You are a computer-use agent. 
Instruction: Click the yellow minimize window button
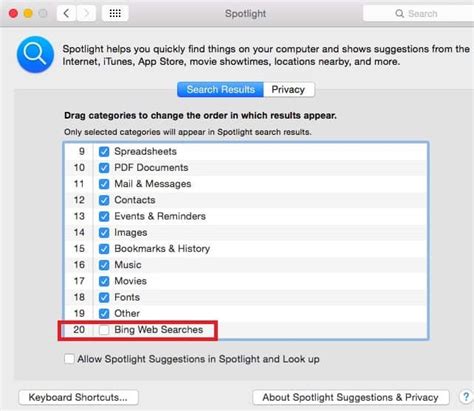point(28,13)
